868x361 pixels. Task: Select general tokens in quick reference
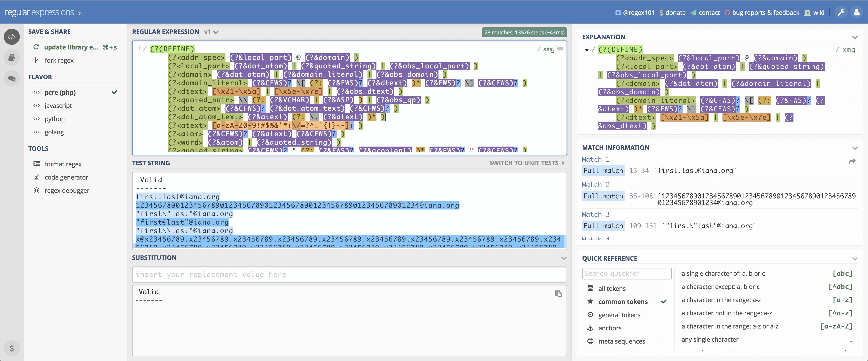[619, 315]
